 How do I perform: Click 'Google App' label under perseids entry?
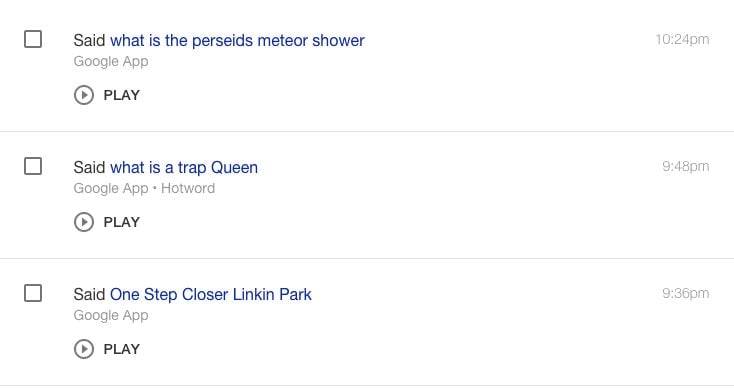tap(111, 61)
